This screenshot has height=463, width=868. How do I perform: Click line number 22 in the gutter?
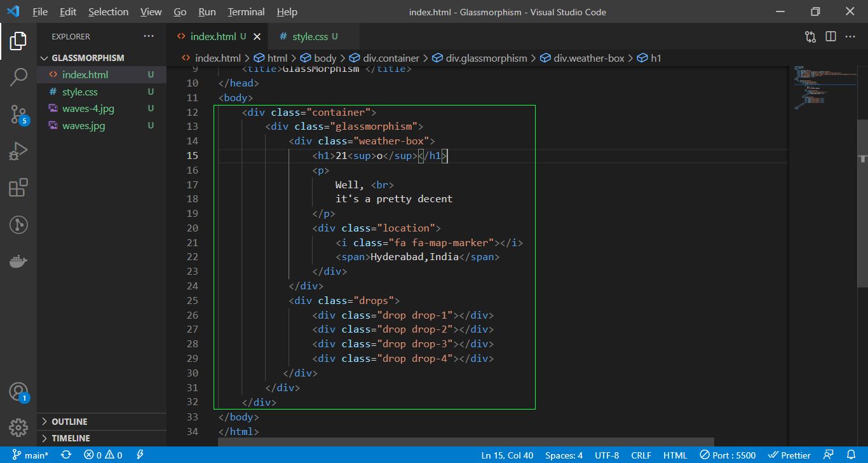(193, 257)
